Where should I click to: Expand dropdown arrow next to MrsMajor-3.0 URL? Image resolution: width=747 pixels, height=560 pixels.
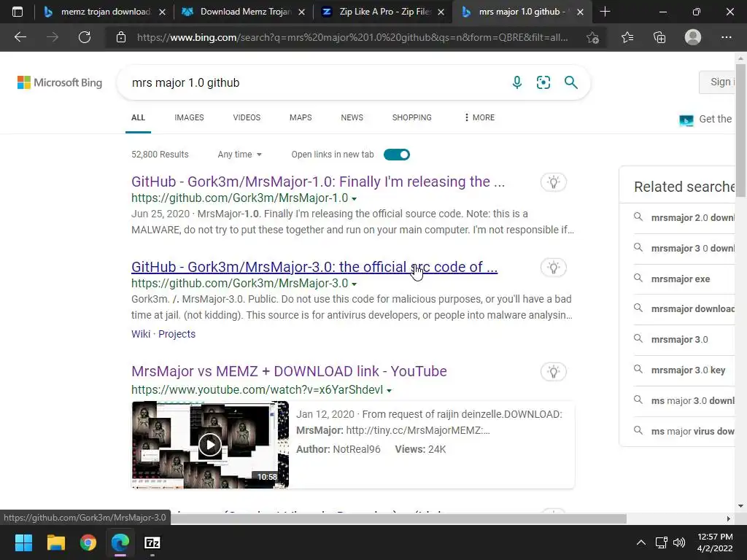tap(354, 284)
